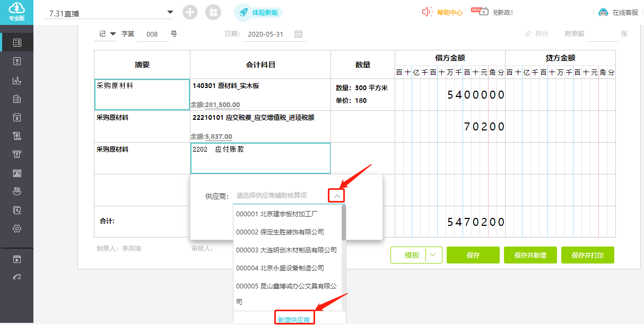
Task: Click the 会计科目 column header
Action: [260, 65]
